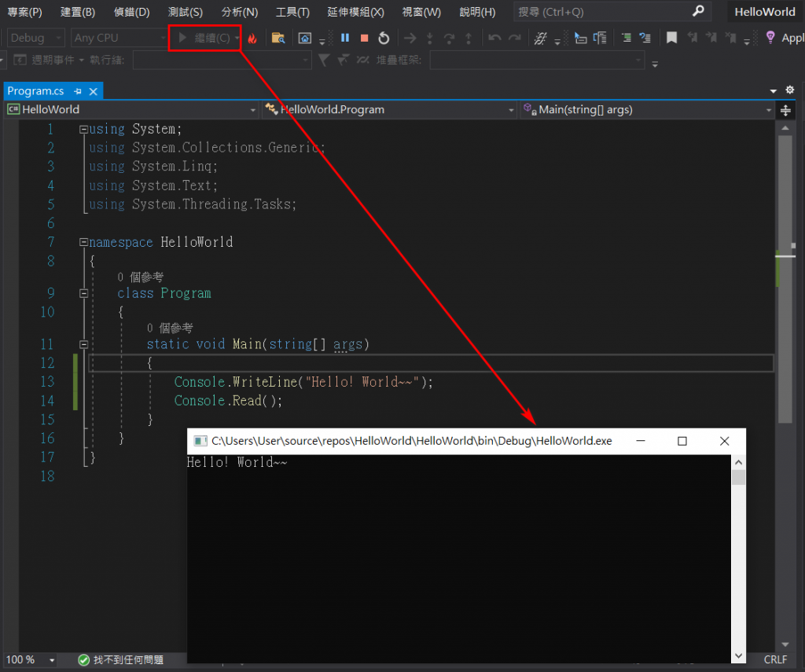
Task: Click the Step Into icon
Action: click(x=430, y=38)
